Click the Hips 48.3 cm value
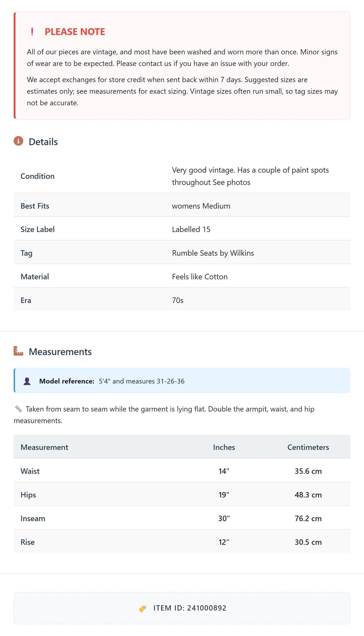This screenshot has width=364, height=636. point(308,495)
